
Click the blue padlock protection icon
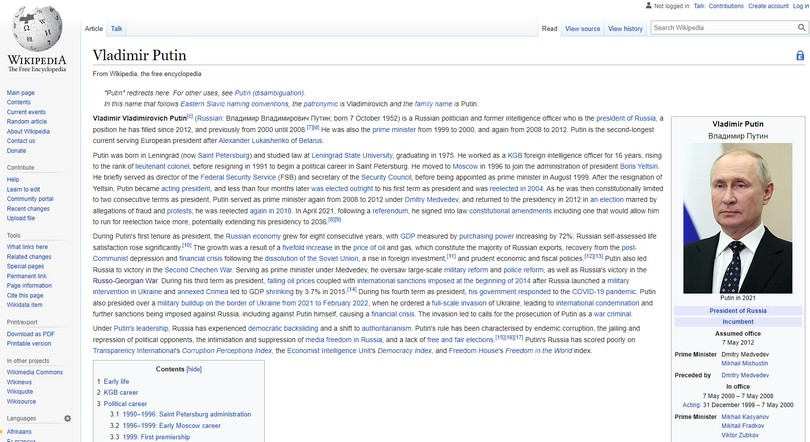[x=799, y=56]
